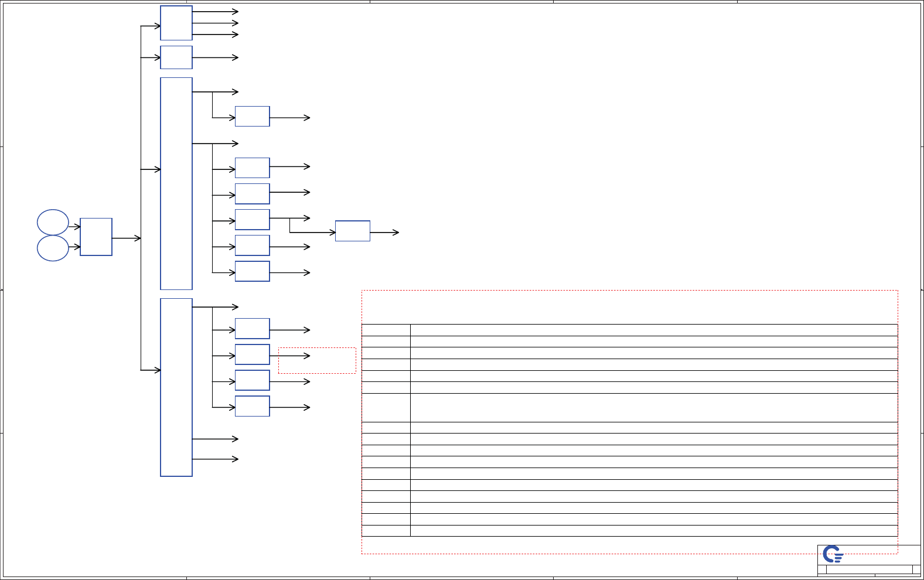Select the black dashed-outline rectangle in the diagram

click(x=317, y=360)
